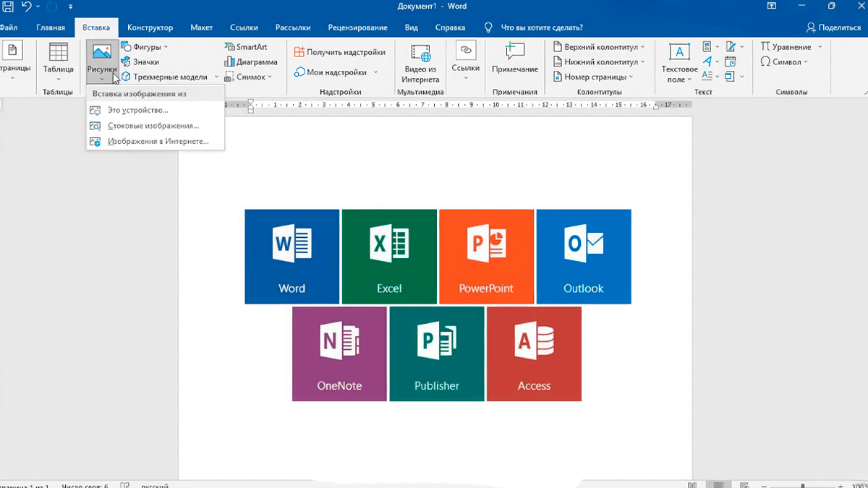Screen dimensions: 868x488
Task: Expand the Фигуры shapes gallery
Action: click(166, 47)
